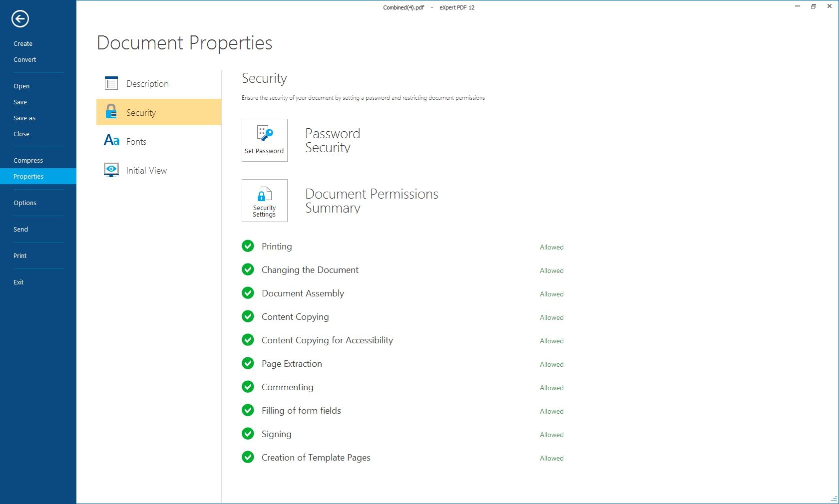Click the Security padlock icon in sidebar
The height and width of the screenshot is (504, 839).
111,112
